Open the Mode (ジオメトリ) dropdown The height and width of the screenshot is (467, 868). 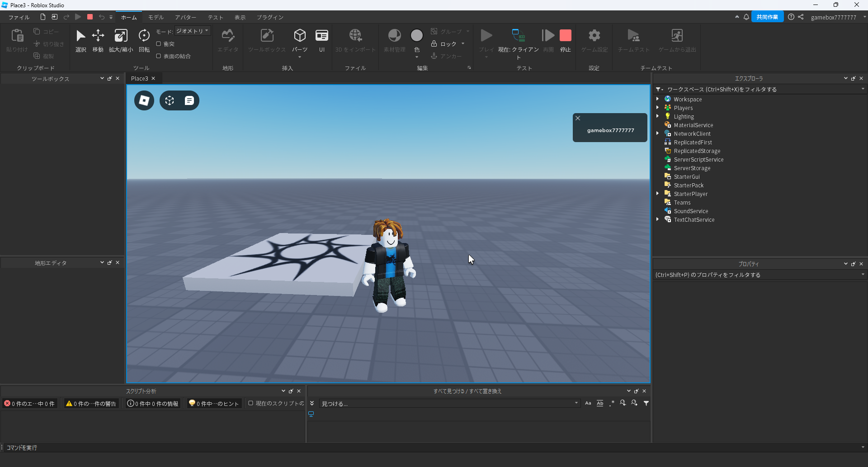point(192,31)
